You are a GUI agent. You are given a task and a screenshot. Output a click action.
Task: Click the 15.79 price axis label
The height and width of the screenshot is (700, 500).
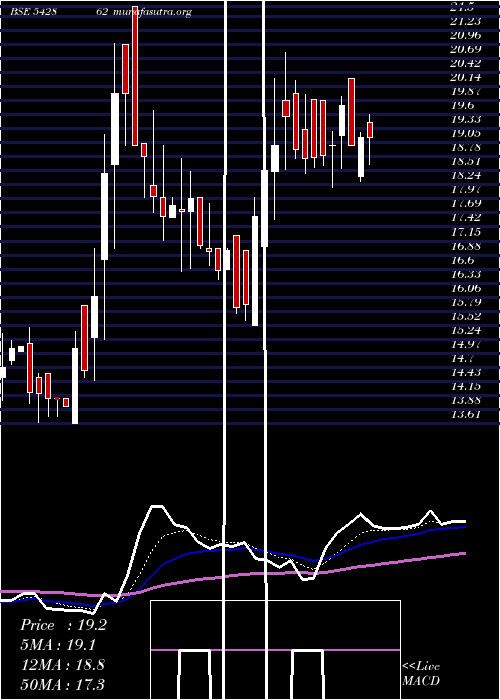click(466, 302)
